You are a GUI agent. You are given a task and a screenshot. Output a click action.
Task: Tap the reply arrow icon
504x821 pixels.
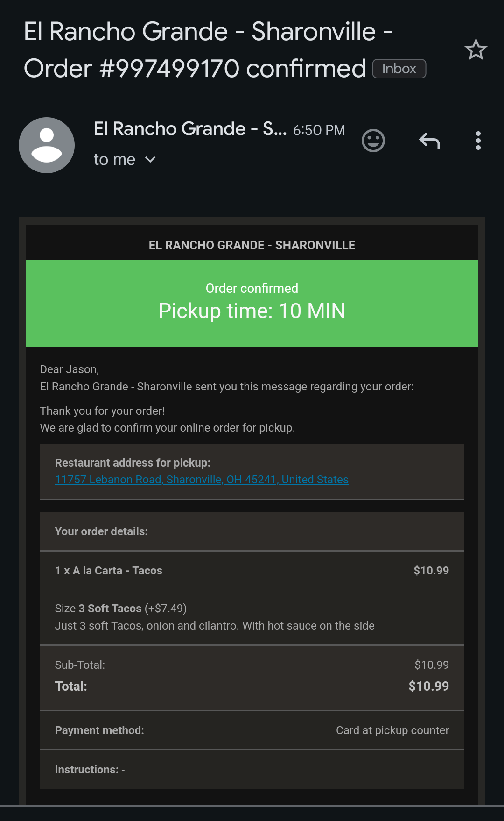click(x=429, y=141)
